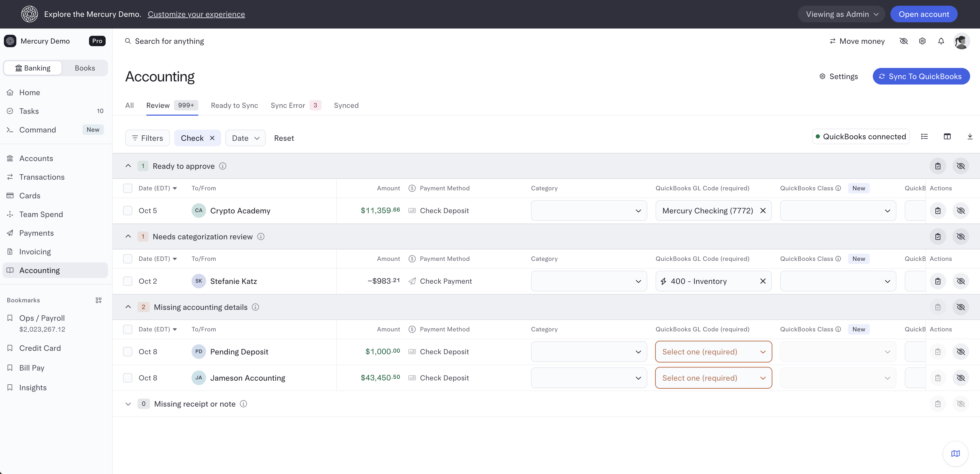Click approve icon in Stefanie Katz row
This screenshot has width=980, height=474.
click(938, 281)
